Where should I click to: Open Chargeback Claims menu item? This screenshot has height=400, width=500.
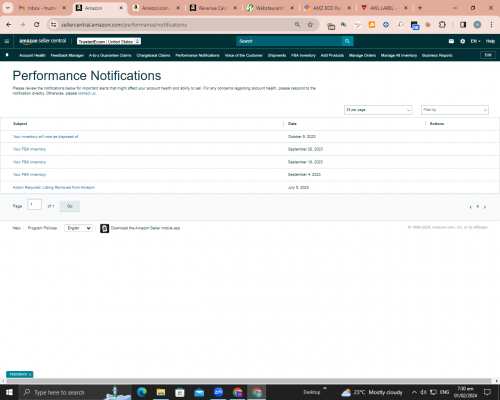click(x=153, y=55)
